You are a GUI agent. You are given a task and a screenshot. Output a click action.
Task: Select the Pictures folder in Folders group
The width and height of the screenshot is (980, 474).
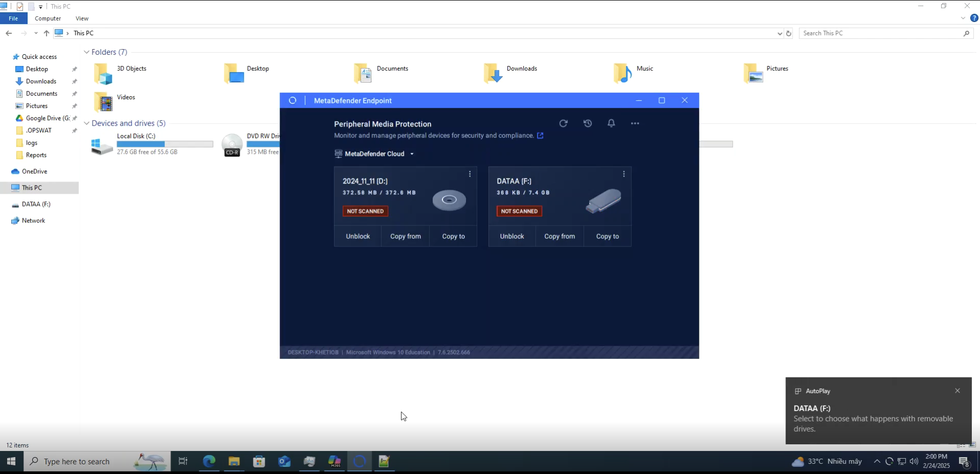tap(766, 74)
